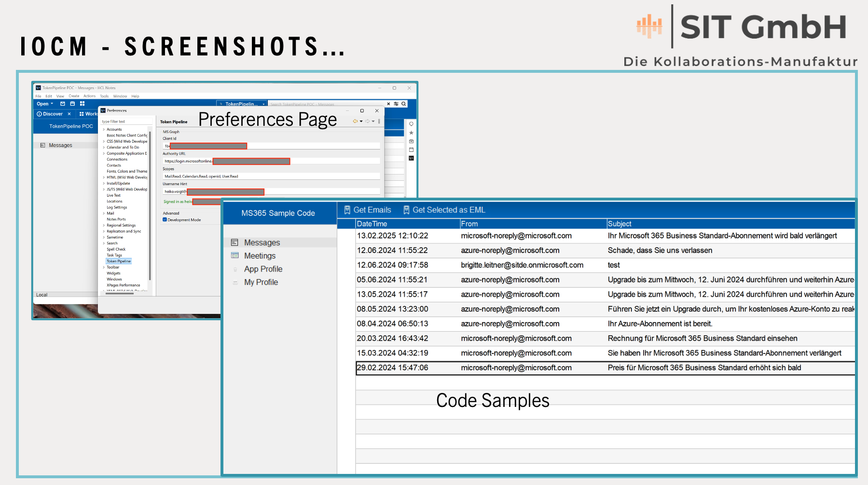Click the Scopes input field
The width and height of the screenshot is (868, 485).
click(271, 176)
